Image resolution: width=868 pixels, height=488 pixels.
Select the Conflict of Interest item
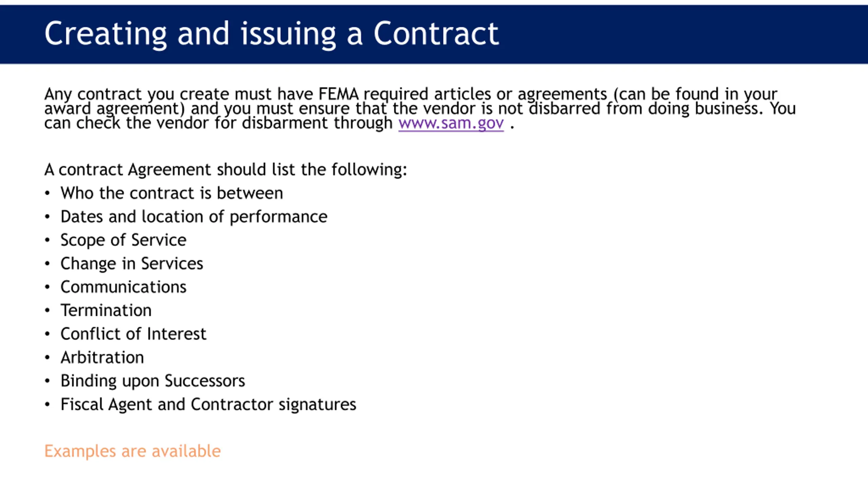tap(133, 334)
